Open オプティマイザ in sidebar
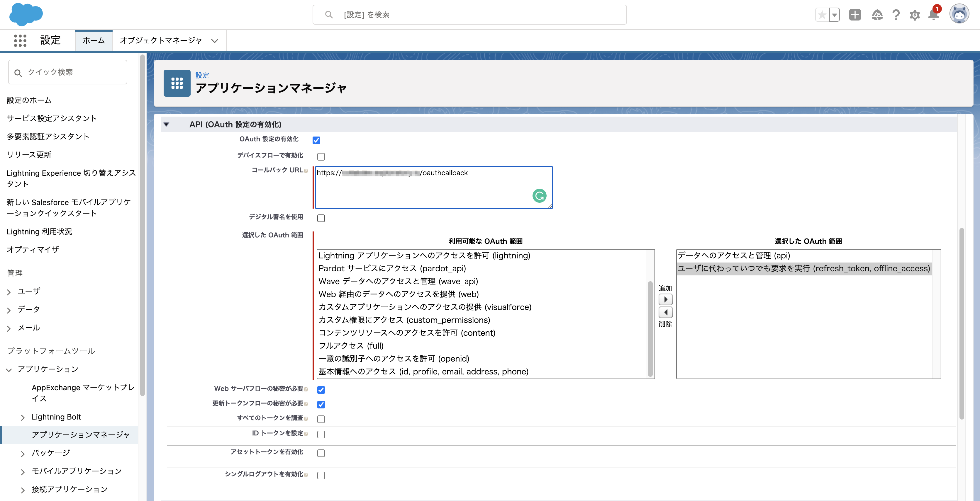 [33, 250]
